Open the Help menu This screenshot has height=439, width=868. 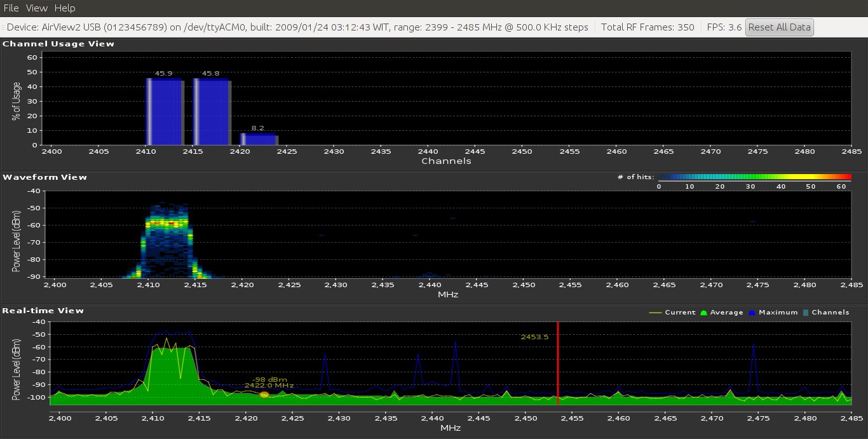64,8
